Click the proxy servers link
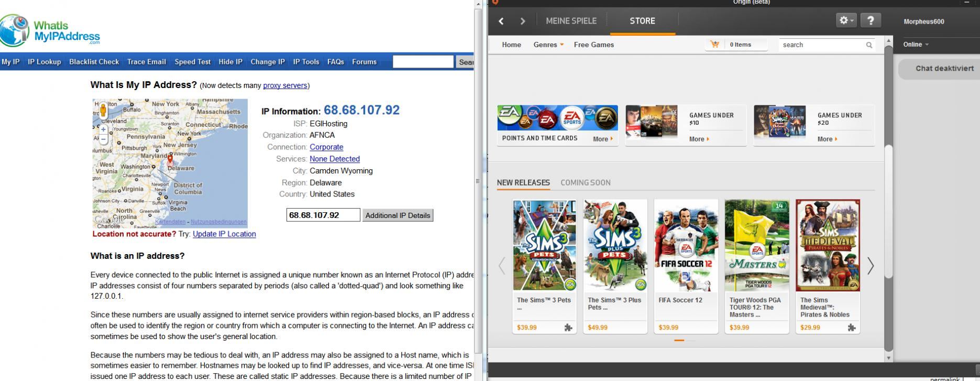This screenshot has width=980, height=381. (x=285, y=85)
